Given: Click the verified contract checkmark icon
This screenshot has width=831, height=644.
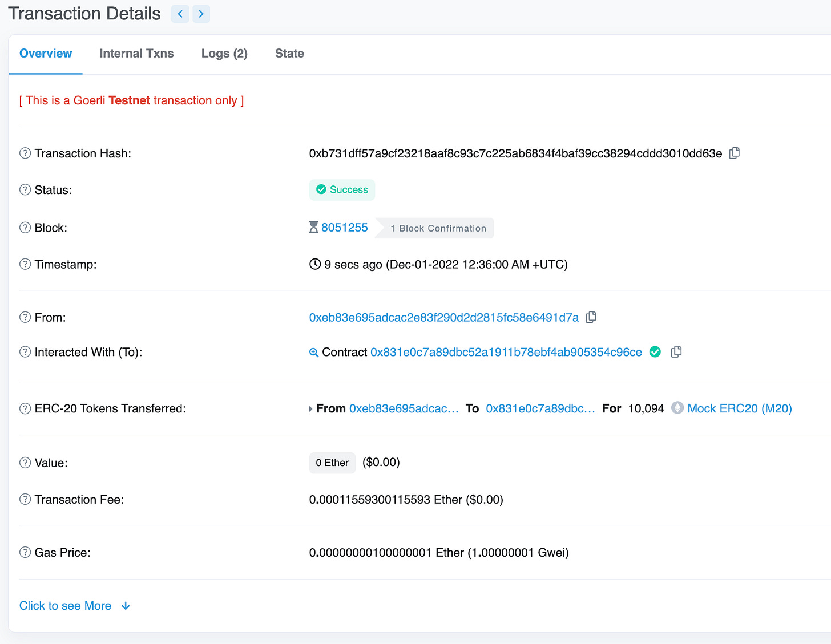Looking at the screenshot, I should click(x=655, y=352).
